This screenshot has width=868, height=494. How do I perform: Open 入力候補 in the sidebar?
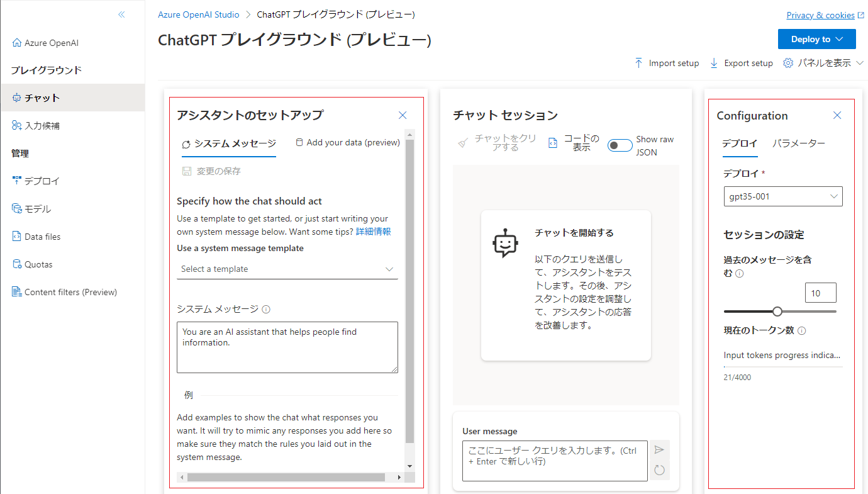(x=72, y=125)
